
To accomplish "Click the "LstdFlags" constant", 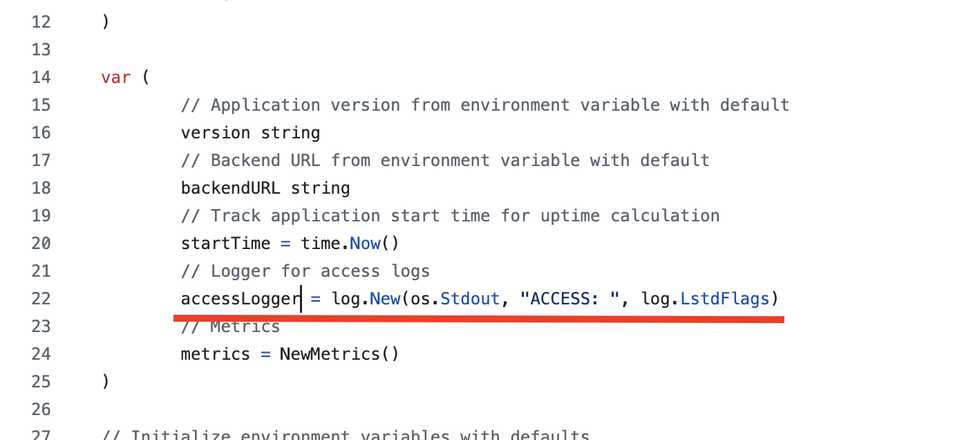I will [725, 299].
